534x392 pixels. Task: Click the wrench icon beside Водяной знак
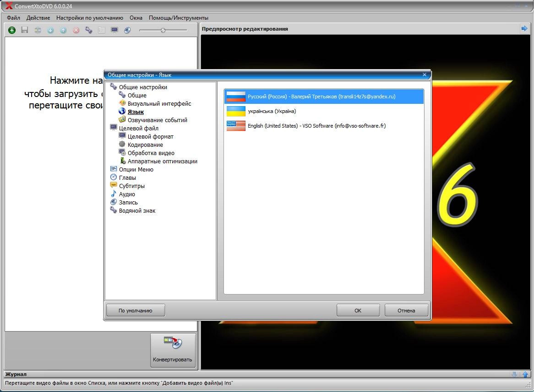coord(114,210)
